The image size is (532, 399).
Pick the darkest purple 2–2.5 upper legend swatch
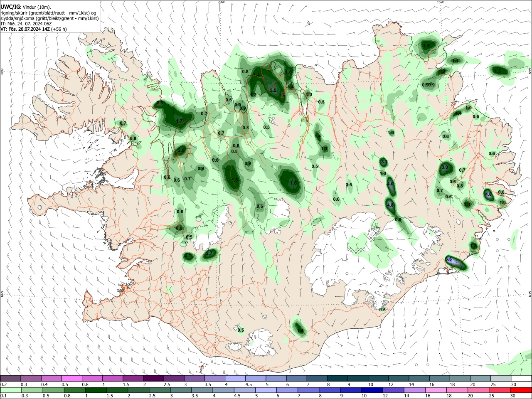point(153,378)
